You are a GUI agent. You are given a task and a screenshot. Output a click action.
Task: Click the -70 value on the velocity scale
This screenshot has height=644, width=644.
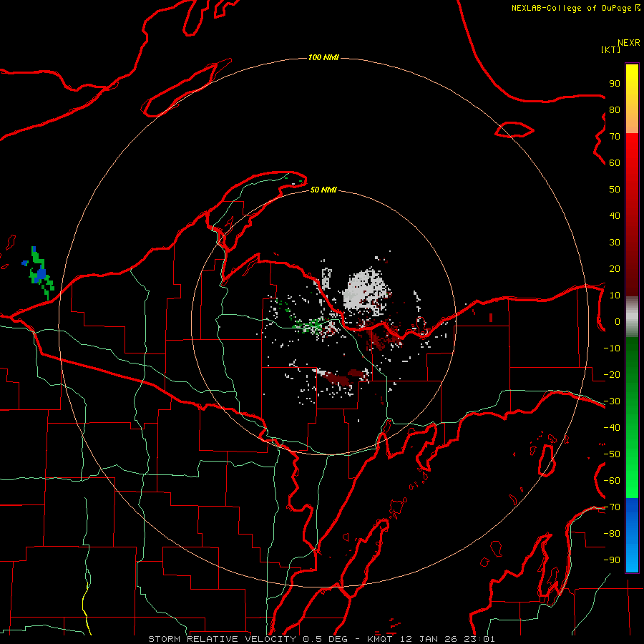[x=612, y=507]
